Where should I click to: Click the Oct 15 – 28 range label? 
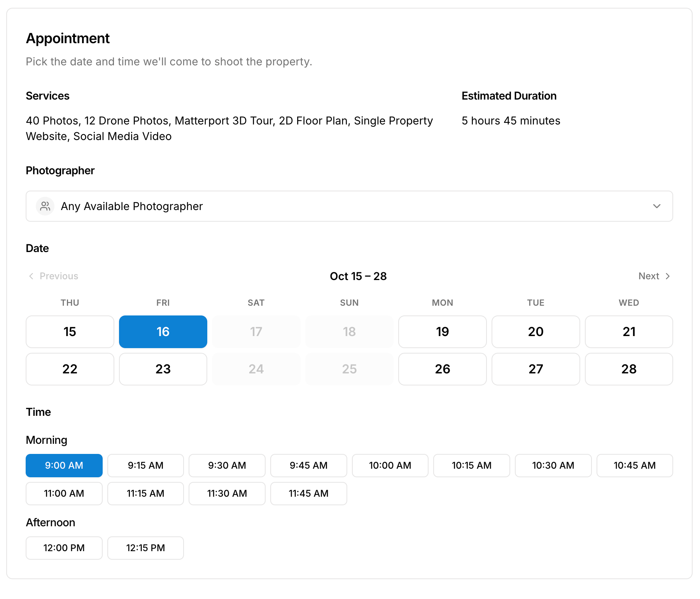(358, 276)
